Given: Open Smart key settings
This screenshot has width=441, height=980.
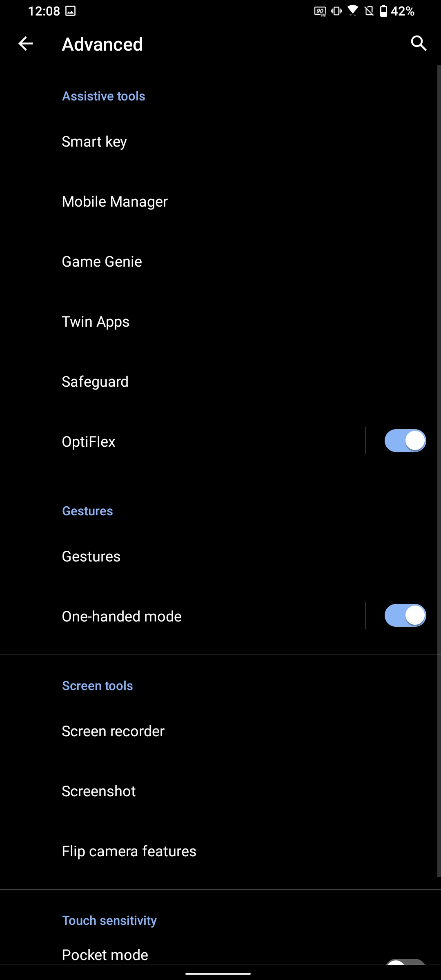Looking at the screenshot, I should tap(94, 142).
